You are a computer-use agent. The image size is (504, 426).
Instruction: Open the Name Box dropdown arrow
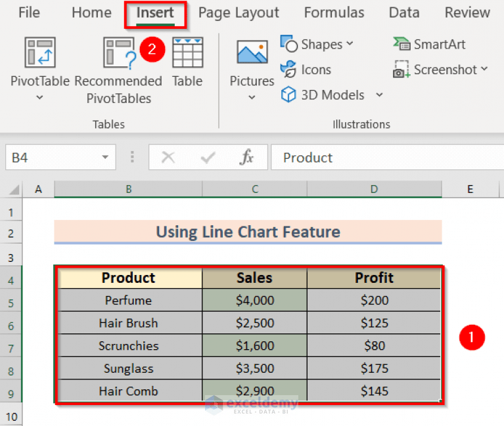(x=105, y=157)
